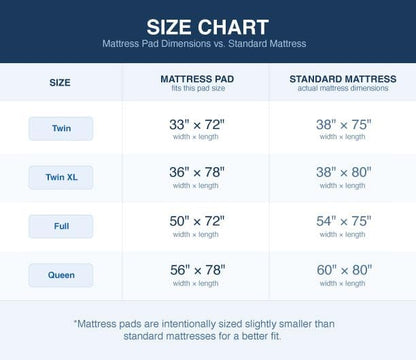Screen dimensions: 416x360
Task: Click the footnote about mattress pad sizing
Action: [x=204, y=330]
